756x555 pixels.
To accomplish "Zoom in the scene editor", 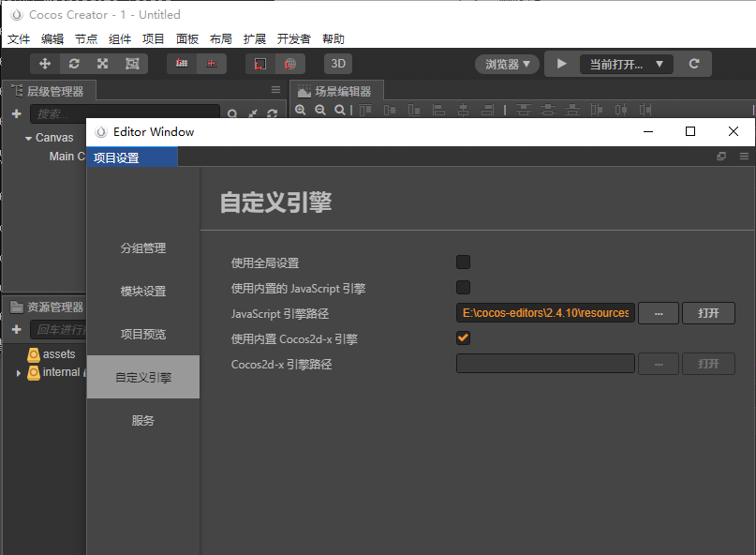I will pyautogui.click(x=301, y=110).
